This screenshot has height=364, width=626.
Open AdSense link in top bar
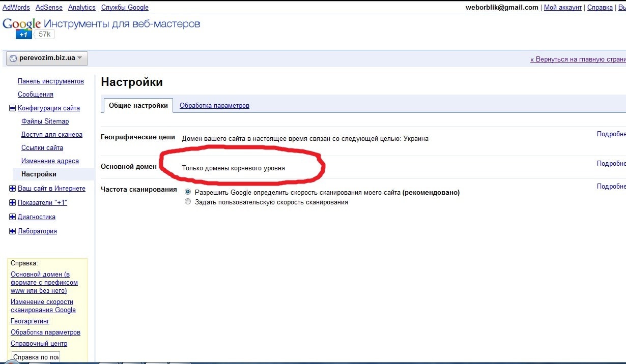click(49, 7)
